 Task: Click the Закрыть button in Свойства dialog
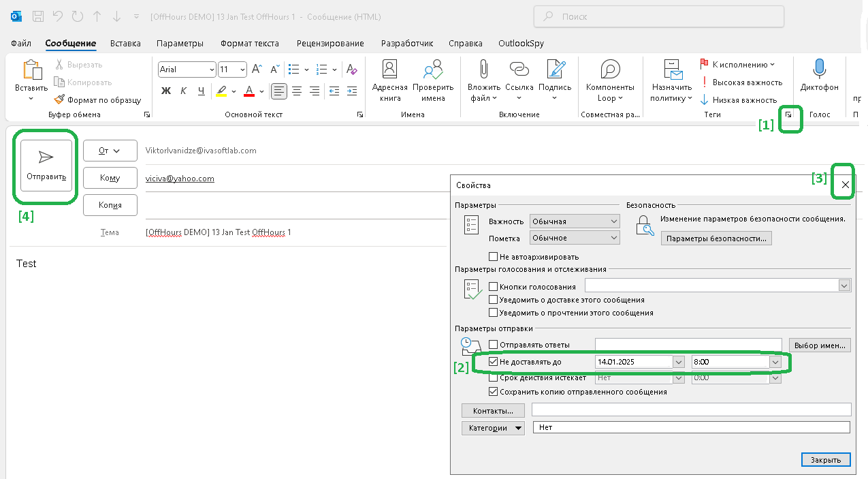point(826,460)
